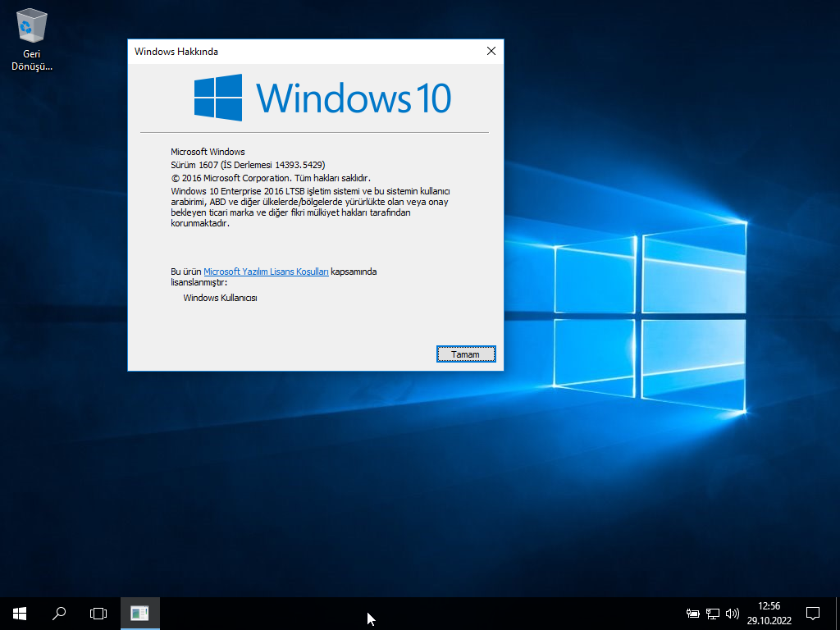Close the Windows Hakkında dialog
The width and height of the screenshot is (840, 630).
[491, 51]
